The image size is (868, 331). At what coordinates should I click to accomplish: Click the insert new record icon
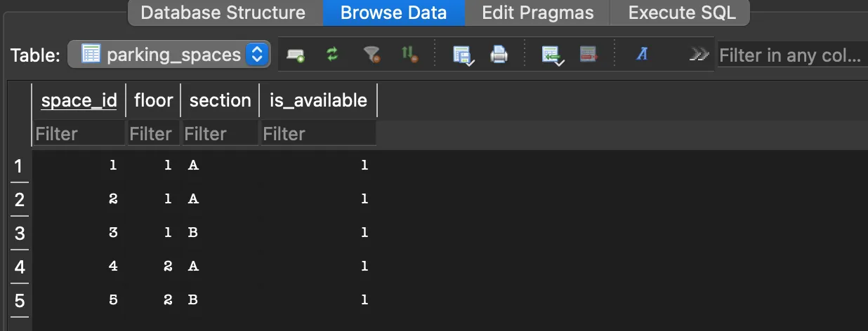(x=553, y=55)
